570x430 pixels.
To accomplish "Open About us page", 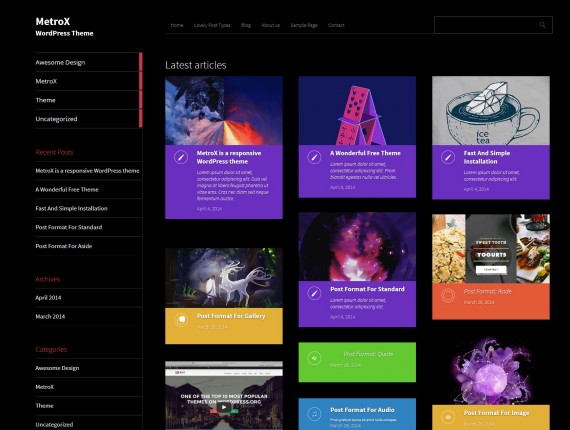I will click(270, 25).
